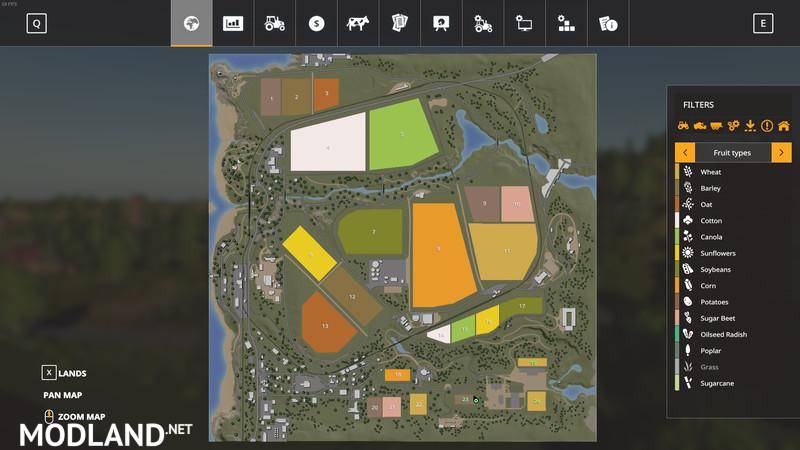Open game settings tab with tractor gear icon
Screen dimensions: 800x450
click(483, 23)
